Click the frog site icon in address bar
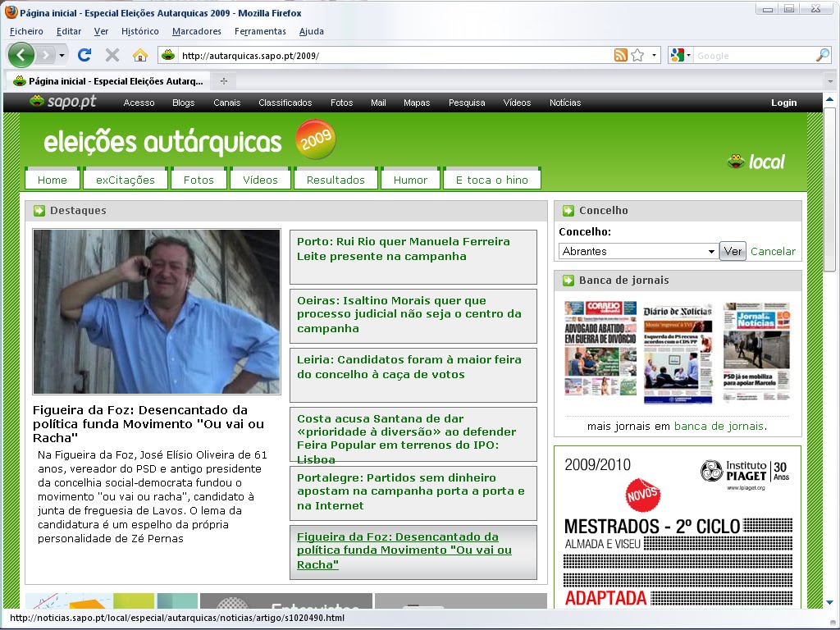 coord(168,55)
